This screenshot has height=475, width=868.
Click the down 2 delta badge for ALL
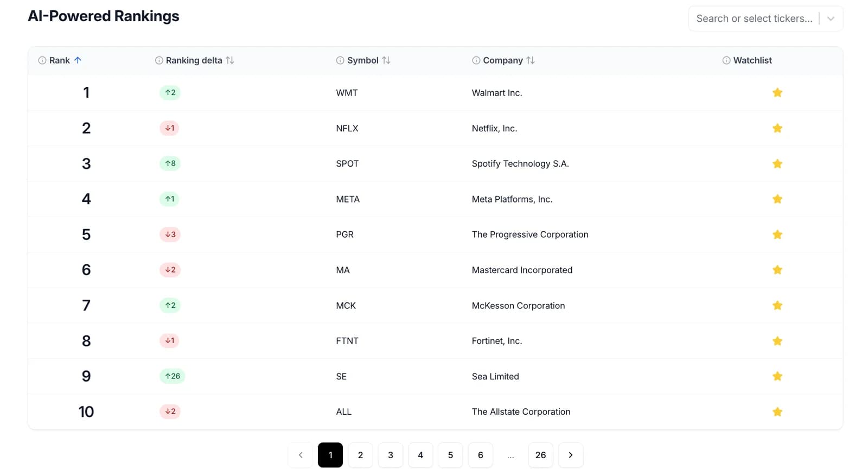tap(170, 411)
